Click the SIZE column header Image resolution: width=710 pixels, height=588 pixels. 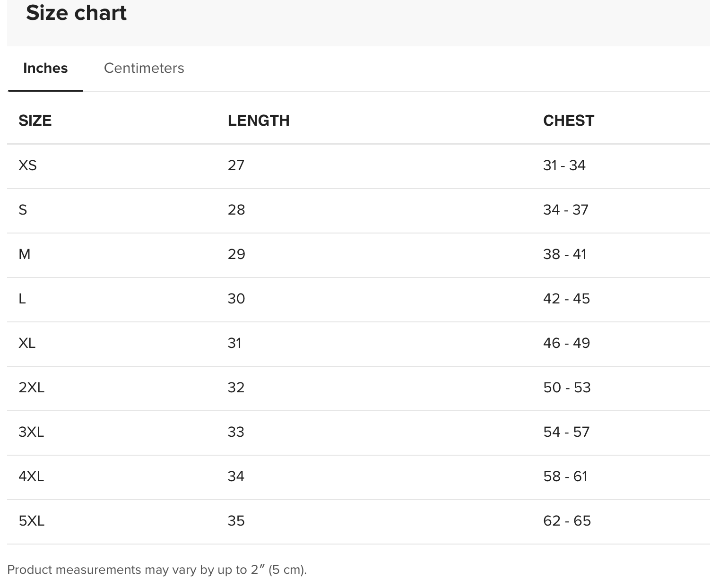(x=35, y=121)
